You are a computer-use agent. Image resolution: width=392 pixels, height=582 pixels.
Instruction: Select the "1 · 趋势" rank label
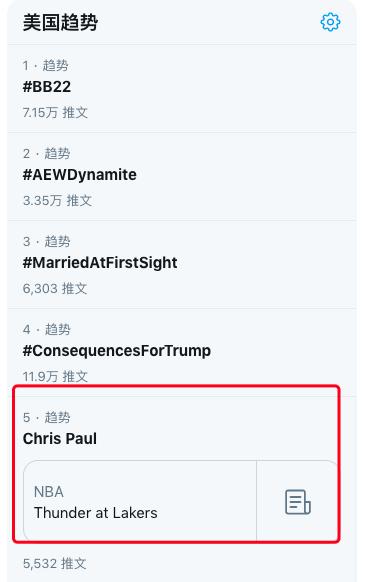(x=46, y=66)
